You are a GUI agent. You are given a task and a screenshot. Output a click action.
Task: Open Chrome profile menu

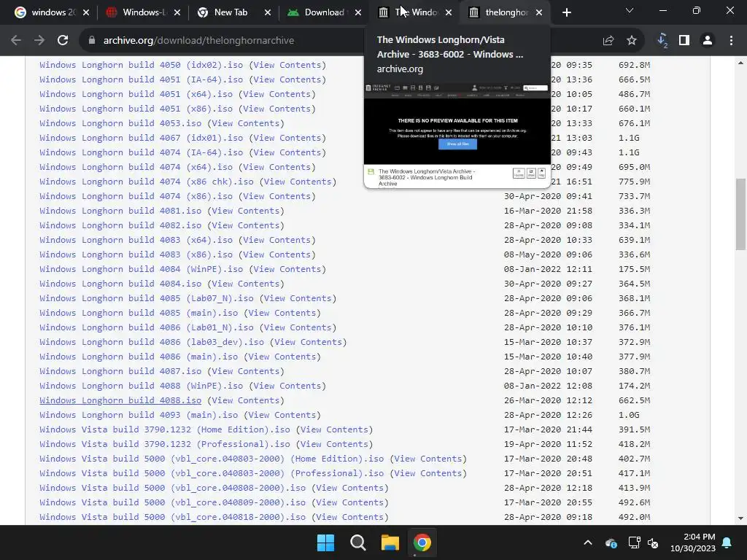point(708,41)
